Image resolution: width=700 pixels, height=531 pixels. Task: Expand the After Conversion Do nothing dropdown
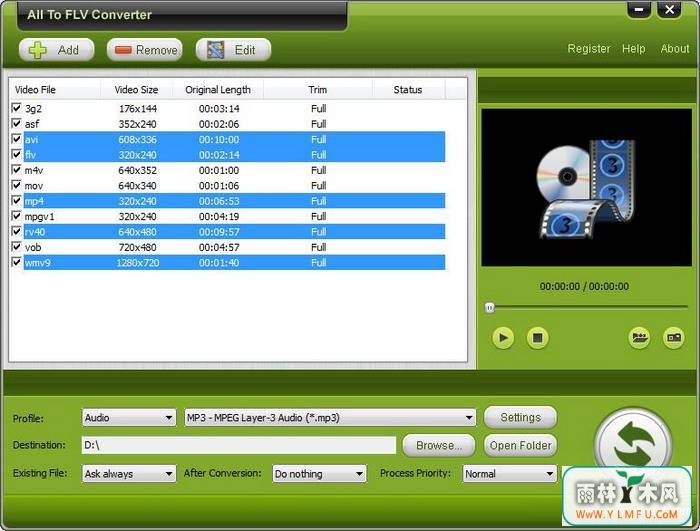pyautogui.click(x=319, y=473)
